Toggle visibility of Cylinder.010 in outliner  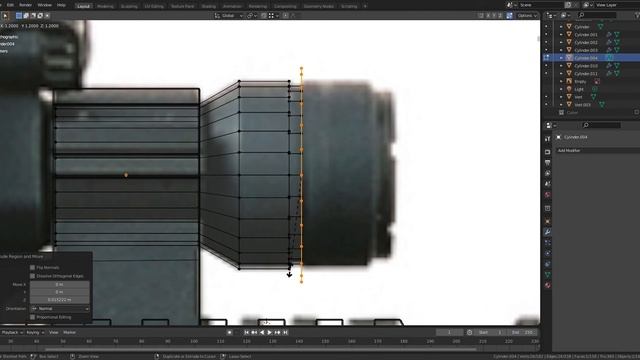(x=547, y=66)
